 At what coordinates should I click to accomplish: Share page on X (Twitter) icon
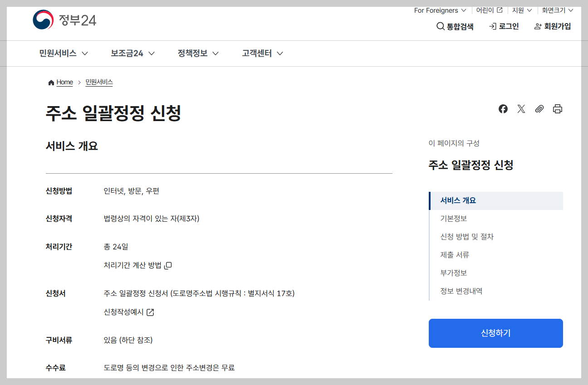[521, 109]
